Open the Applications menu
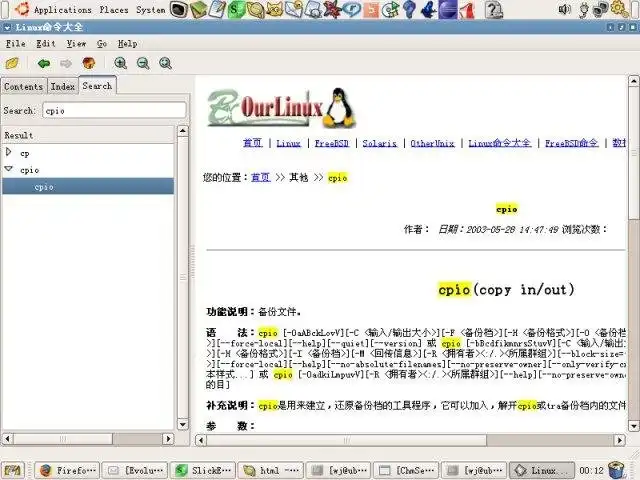The width and height of the screenshot is (640, 480). 63,10
